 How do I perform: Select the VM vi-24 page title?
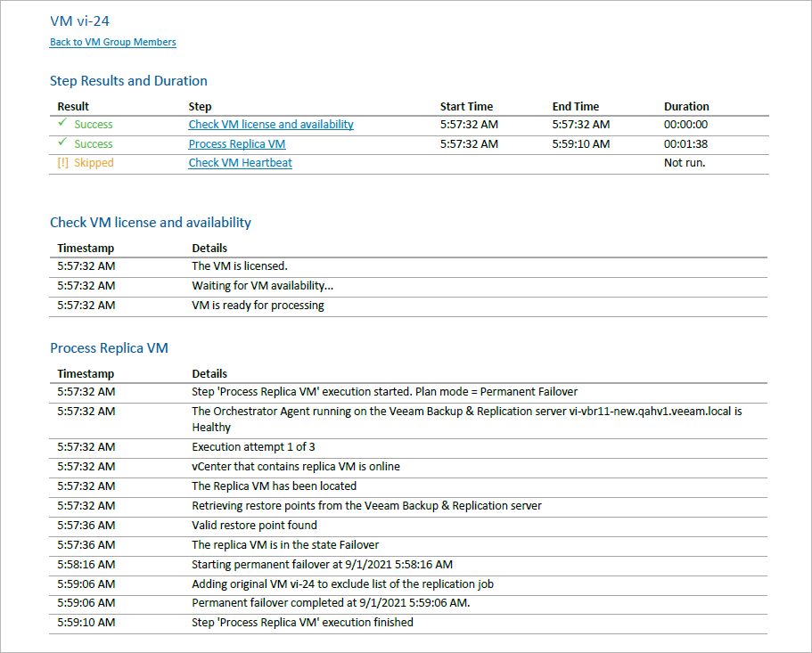(x=79, y=21)
